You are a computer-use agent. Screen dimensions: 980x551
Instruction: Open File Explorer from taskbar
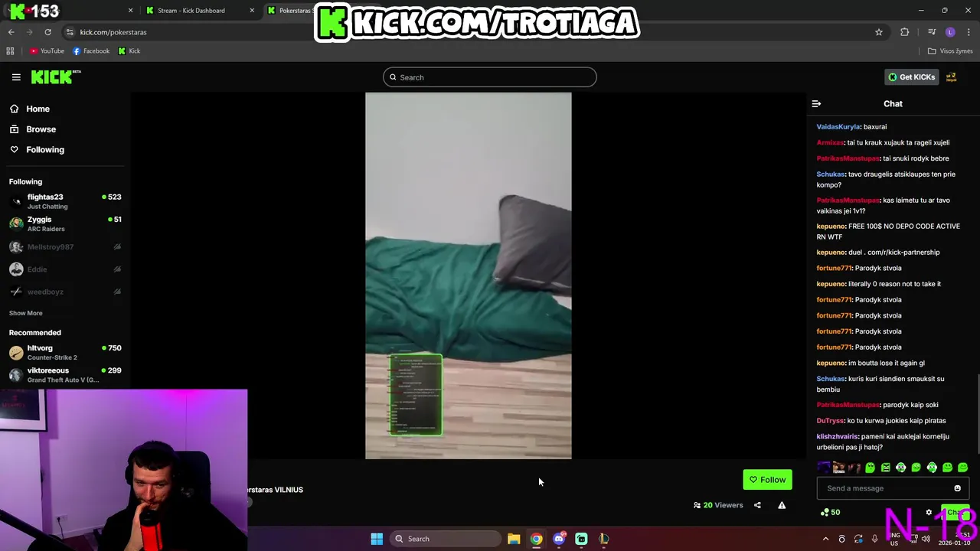tap(514, 539)
